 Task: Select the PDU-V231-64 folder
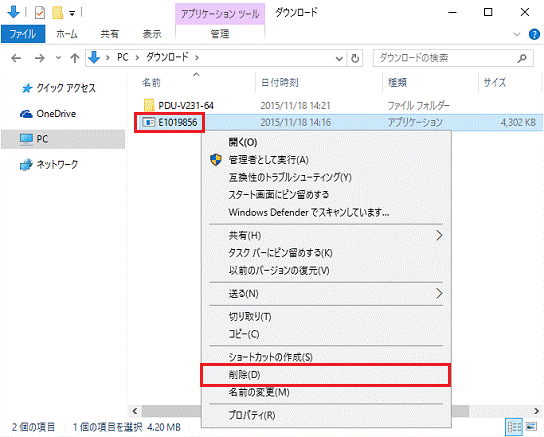tap(186, 105)
